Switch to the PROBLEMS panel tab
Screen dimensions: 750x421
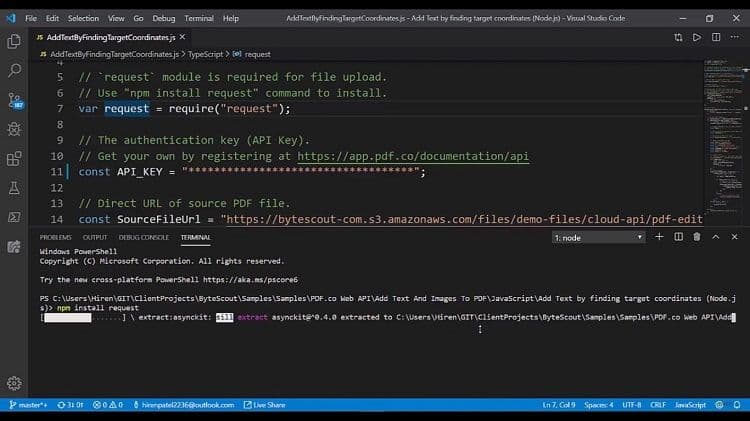click(x=55, y=237)
